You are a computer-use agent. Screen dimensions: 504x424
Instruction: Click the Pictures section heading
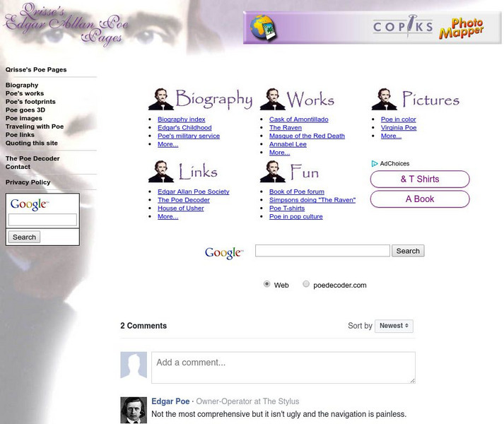tap(430, 99)
